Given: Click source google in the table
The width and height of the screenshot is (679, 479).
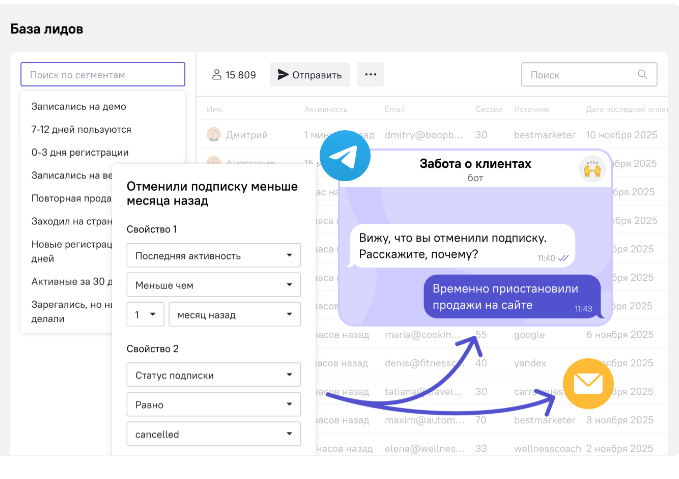Looking at the screenshot, I should pyautogui.click(x=529, y=334).
